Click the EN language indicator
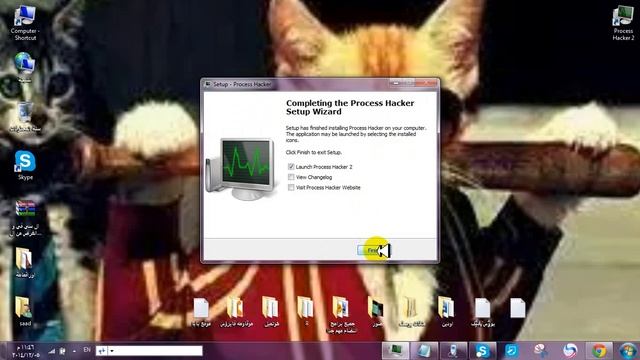Screen dimensions: 640x360 coord(87,350)
